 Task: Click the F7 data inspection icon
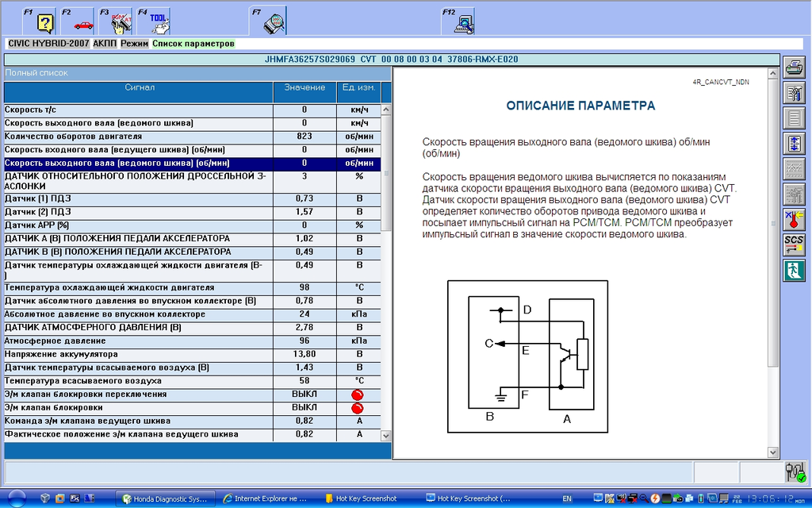[x=268, y=21]
